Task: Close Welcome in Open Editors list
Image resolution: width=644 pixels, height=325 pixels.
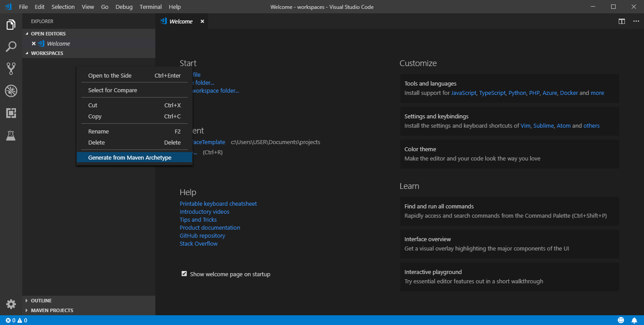Action: (x=34, y=43)
